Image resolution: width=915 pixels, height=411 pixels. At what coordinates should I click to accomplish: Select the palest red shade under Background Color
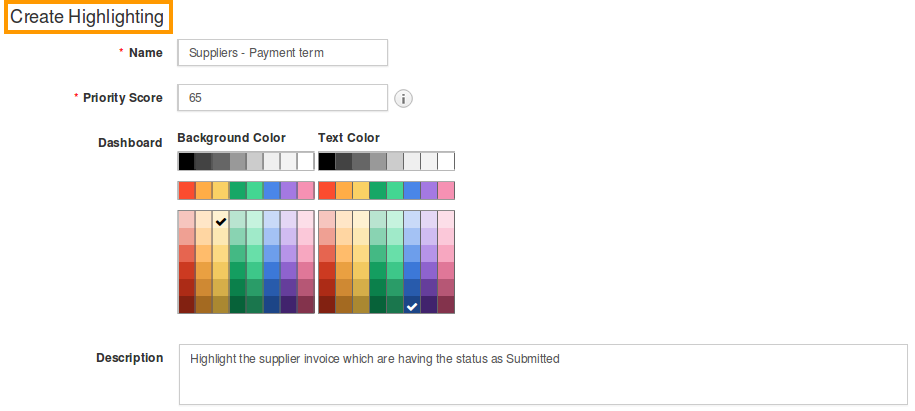pyautogui.click(x=186, y=220)
